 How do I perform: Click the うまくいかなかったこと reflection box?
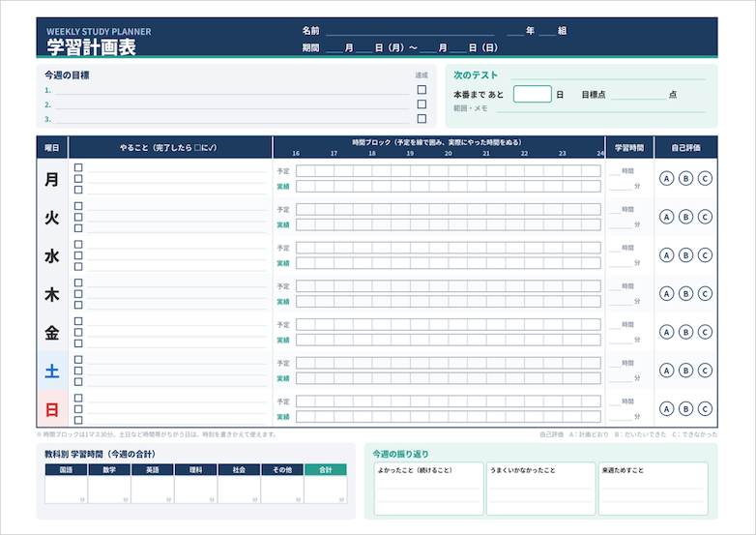pos(541,489)
